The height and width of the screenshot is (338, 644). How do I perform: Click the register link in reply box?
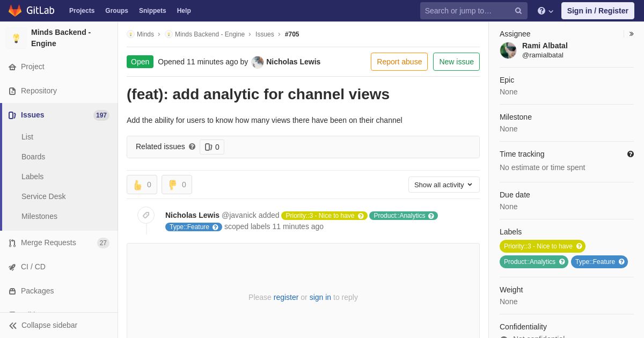(286, 297)
